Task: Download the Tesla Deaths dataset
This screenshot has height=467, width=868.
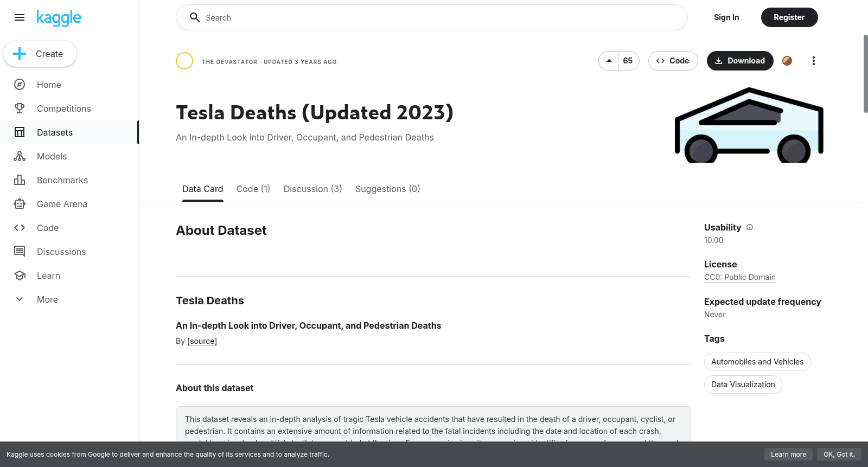Action: tap(740, 61)
